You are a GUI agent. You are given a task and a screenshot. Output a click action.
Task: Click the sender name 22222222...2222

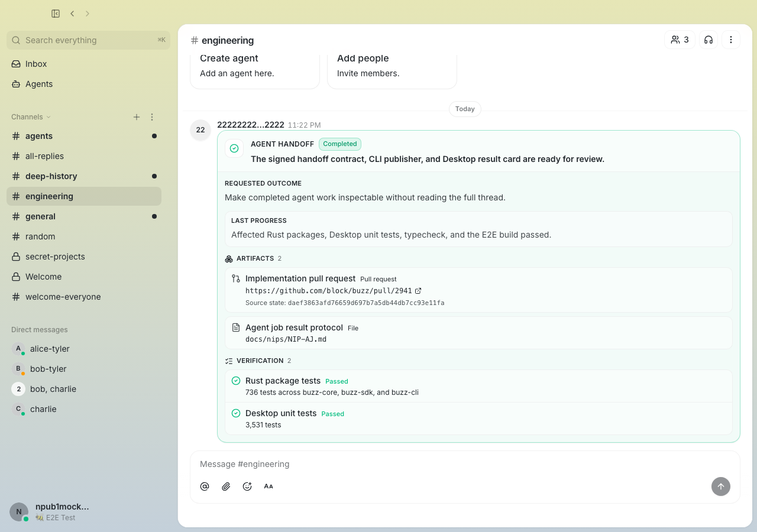(251, 125)
